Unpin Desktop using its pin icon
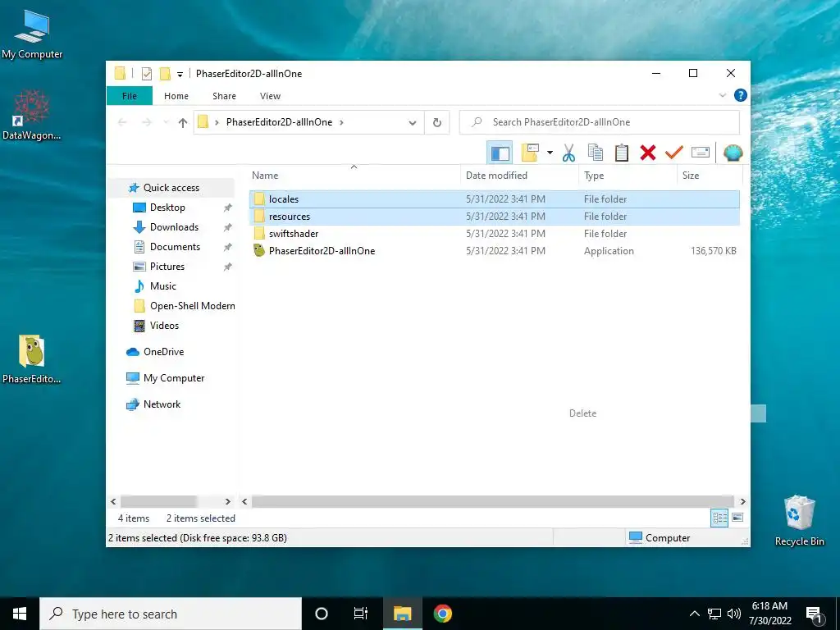Screen dimensions: 840x630 [228, 208]
